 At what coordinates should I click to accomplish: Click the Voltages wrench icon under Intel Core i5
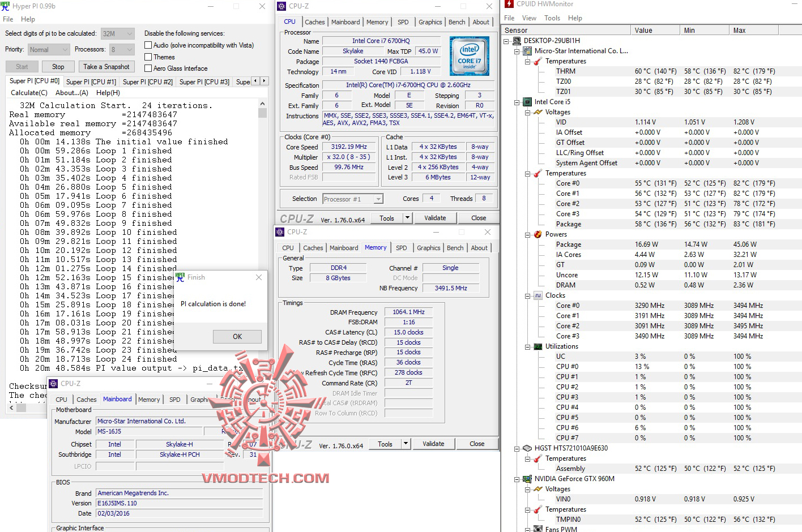(537, 111)
